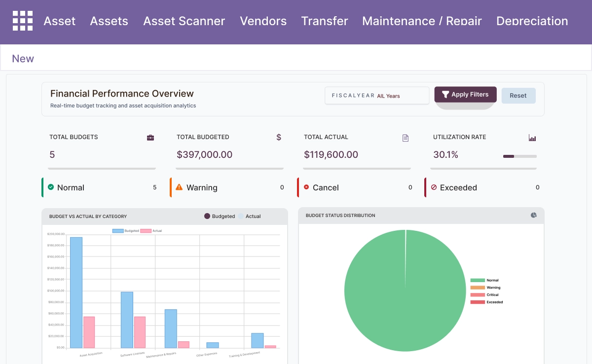Open the Transfer menu
The width and height of the screenshot is (592, 364).
point(325,21)
